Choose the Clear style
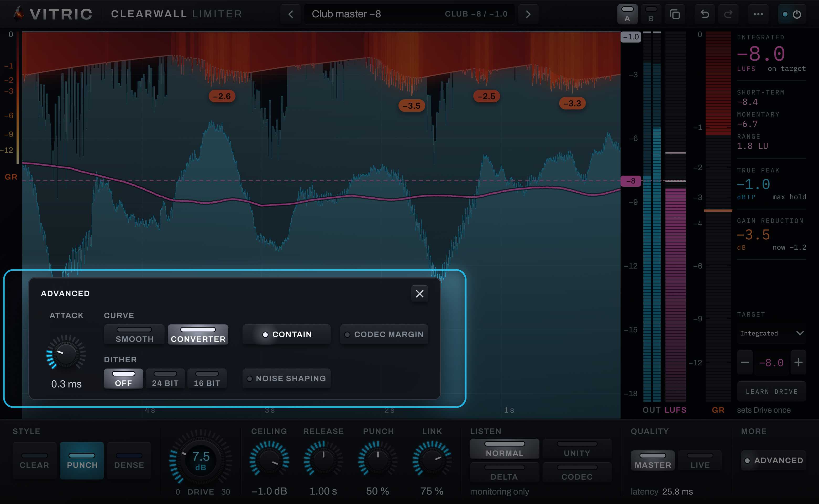The height and width of the screenshot is (504, 819). (35, 460)
